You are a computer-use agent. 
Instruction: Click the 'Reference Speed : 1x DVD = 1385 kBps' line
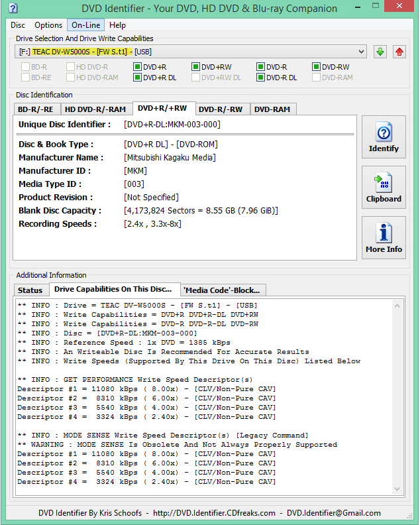tap(124, 343)
